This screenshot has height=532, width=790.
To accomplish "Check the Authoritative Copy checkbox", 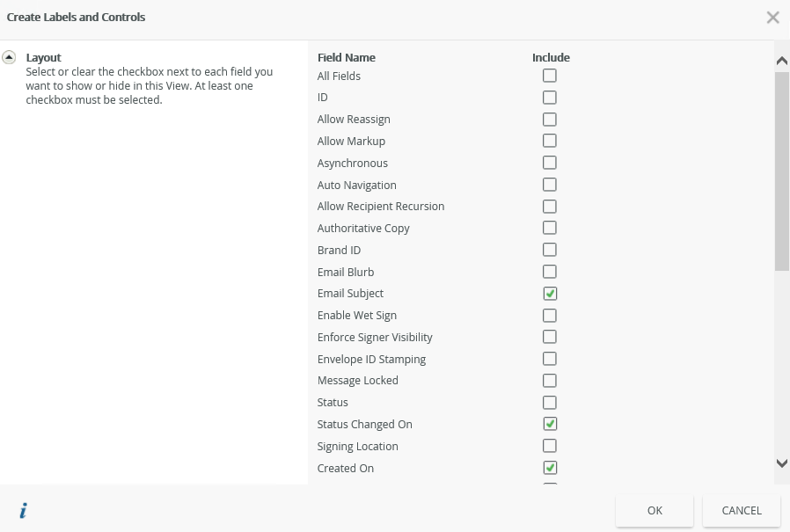I will click(550, 229).
